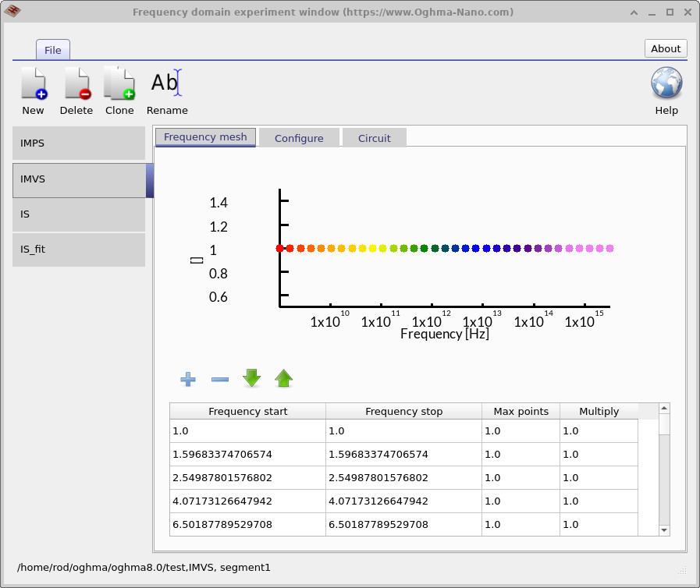The height and width of the screenshot is (588, 700).
Task: Click the table scrollbar down arrow
Action: (x=664, y=530)
